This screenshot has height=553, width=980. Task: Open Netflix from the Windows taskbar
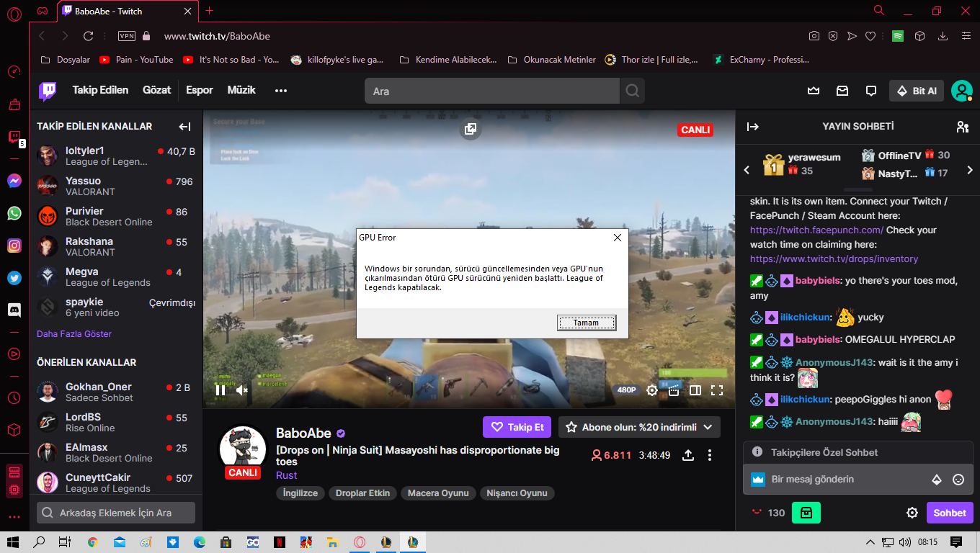click(280, 541)
